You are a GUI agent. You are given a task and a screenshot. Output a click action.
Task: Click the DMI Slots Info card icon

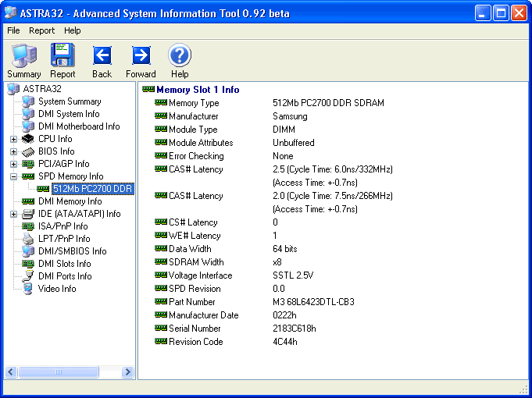tap(28, 264)
